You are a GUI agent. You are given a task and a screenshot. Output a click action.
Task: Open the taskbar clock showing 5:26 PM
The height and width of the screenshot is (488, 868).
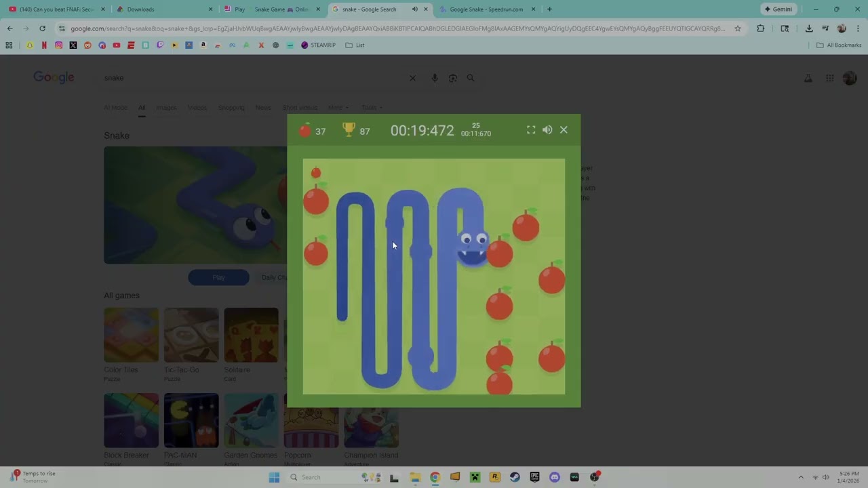(849, 477)
